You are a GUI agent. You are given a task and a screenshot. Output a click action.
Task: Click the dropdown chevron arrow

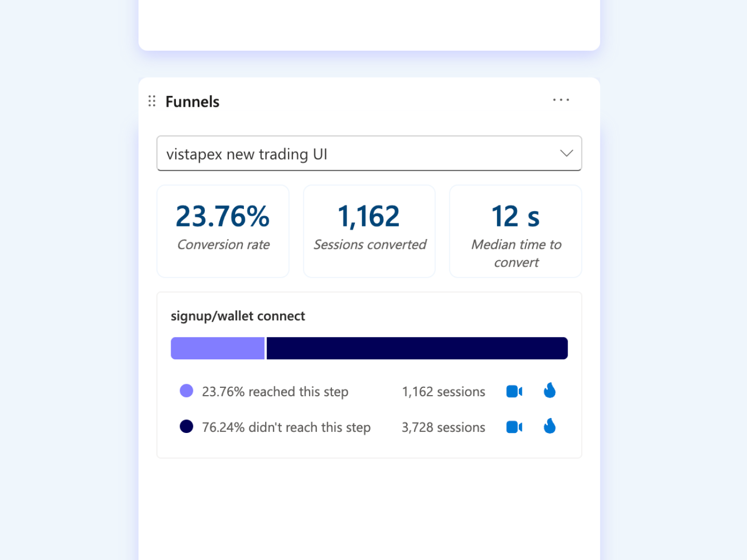(x=566, y=153)
